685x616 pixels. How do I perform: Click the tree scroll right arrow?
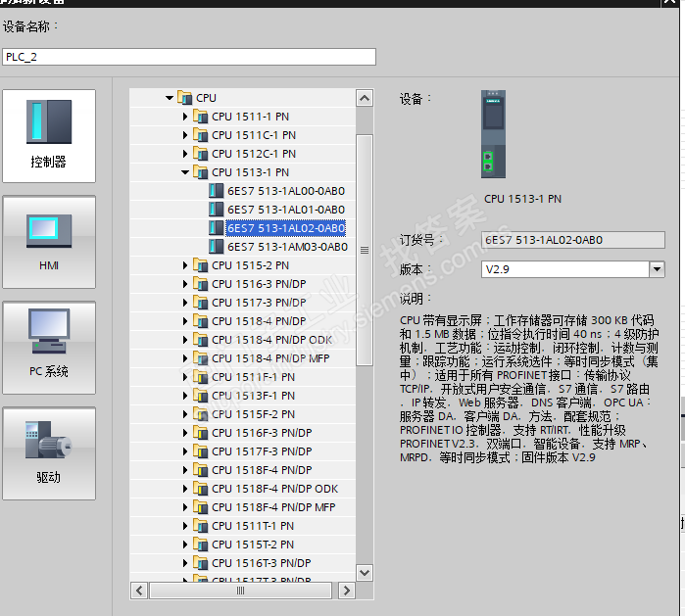coord(347,591)
